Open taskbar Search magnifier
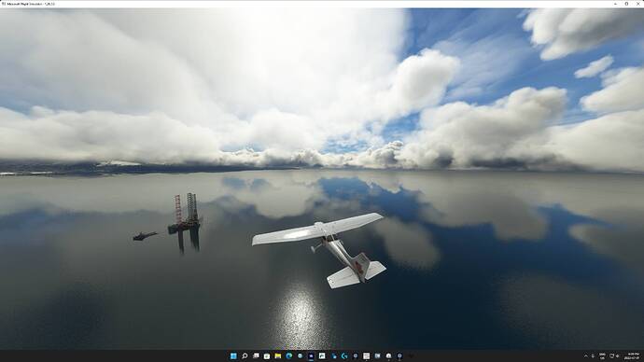The width and height of the screenshot is (644, 362). click(x=245, y=355)
